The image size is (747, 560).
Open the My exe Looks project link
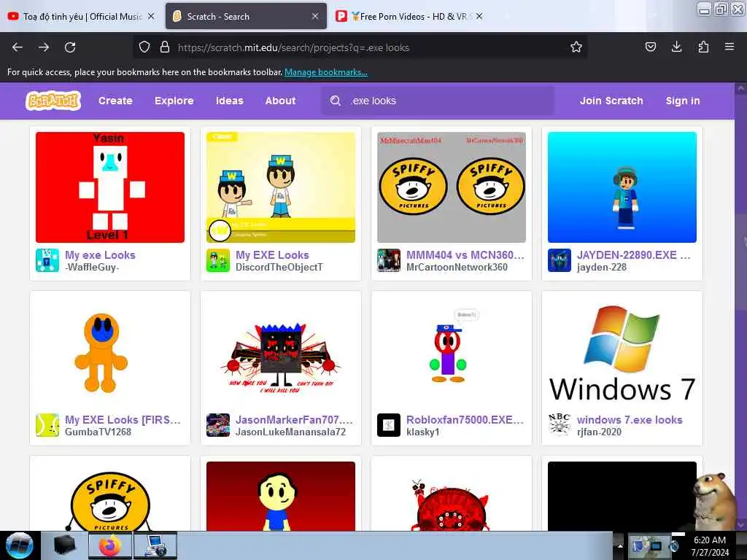[x=100, y=254]
